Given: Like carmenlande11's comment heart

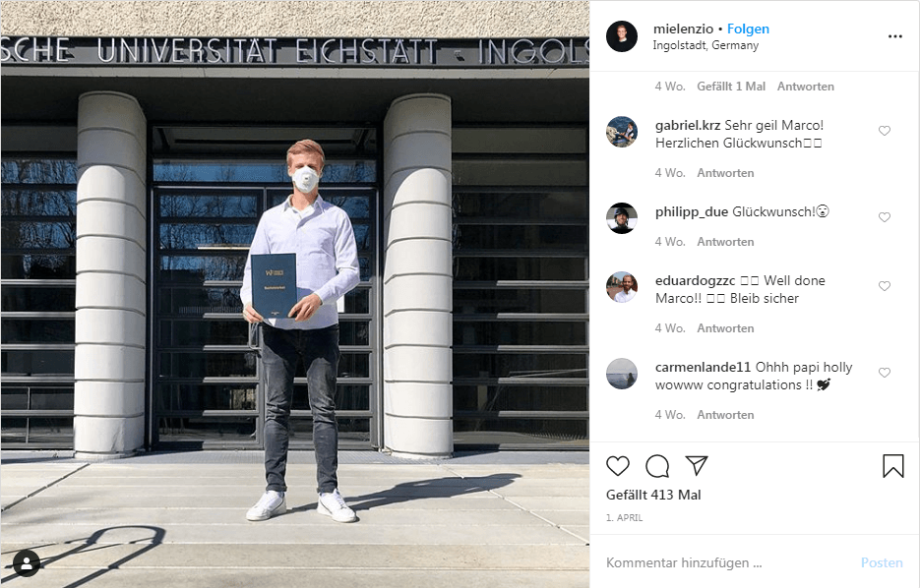Looking at the screenshot, I should pyautogui.click(x=885, y=373).
